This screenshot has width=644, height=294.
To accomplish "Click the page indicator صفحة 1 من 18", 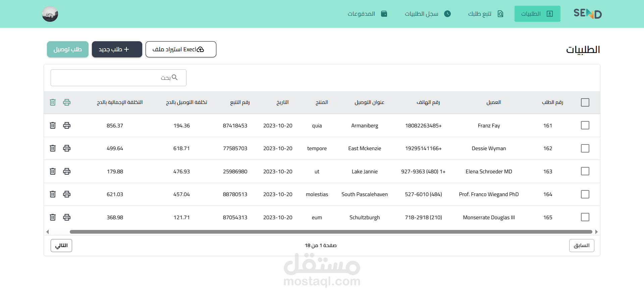I will (321, 245).
